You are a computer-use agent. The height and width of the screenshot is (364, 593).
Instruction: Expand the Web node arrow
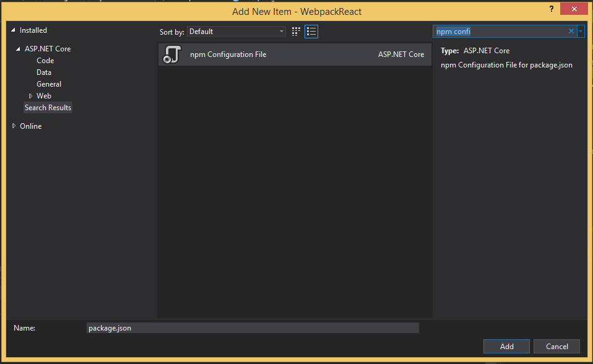point(30,96)
